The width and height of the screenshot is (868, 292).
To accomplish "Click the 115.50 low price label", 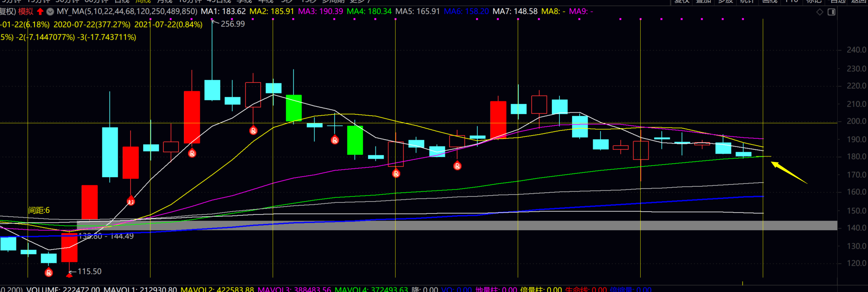I will [x=89, y=271].
